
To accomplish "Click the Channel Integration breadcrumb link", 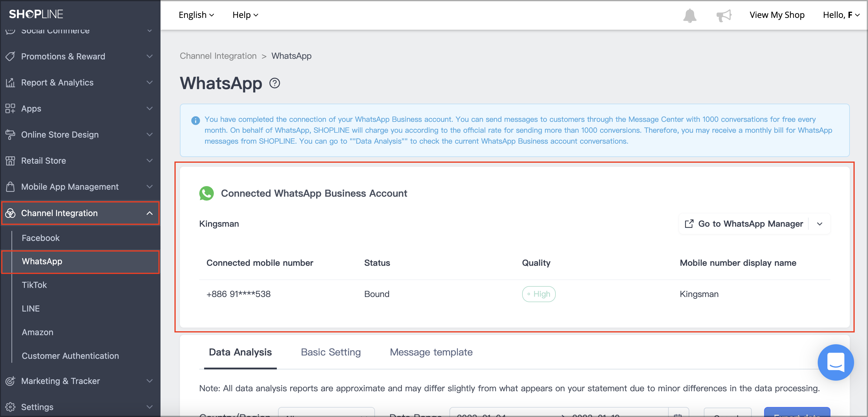I will (x=218, y=56).
